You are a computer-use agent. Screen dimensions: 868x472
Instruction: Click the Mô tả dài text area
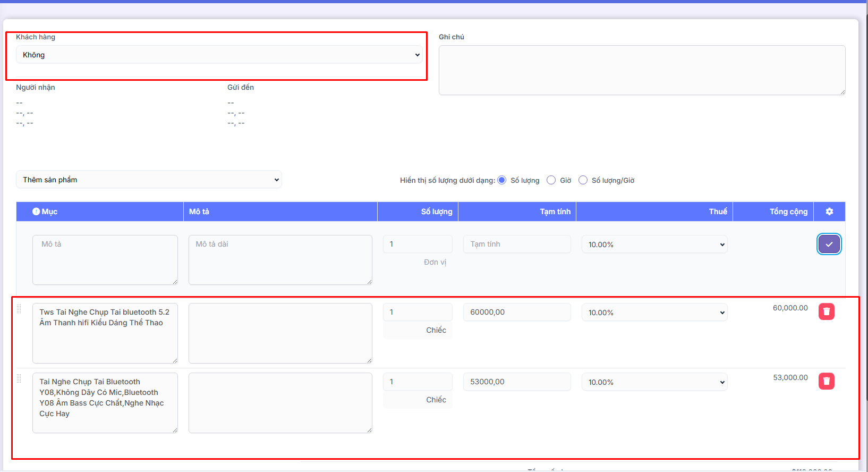pos(280,259)
